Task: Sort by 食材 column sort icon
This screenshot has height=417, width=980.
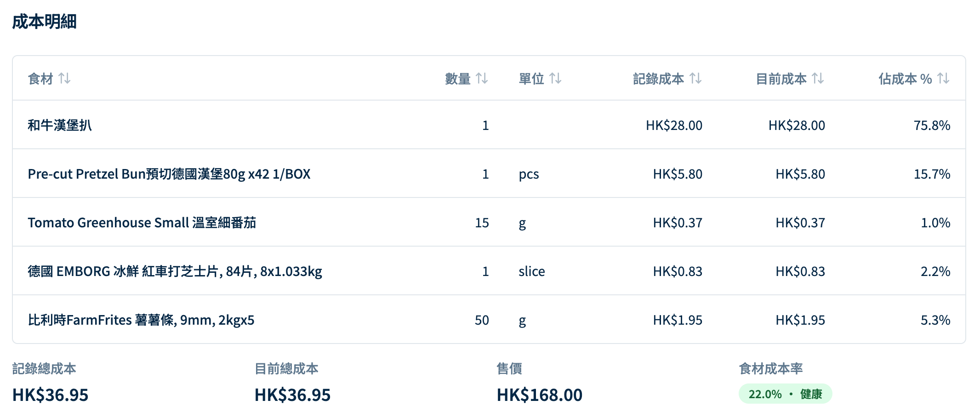Action: point(64,79)
